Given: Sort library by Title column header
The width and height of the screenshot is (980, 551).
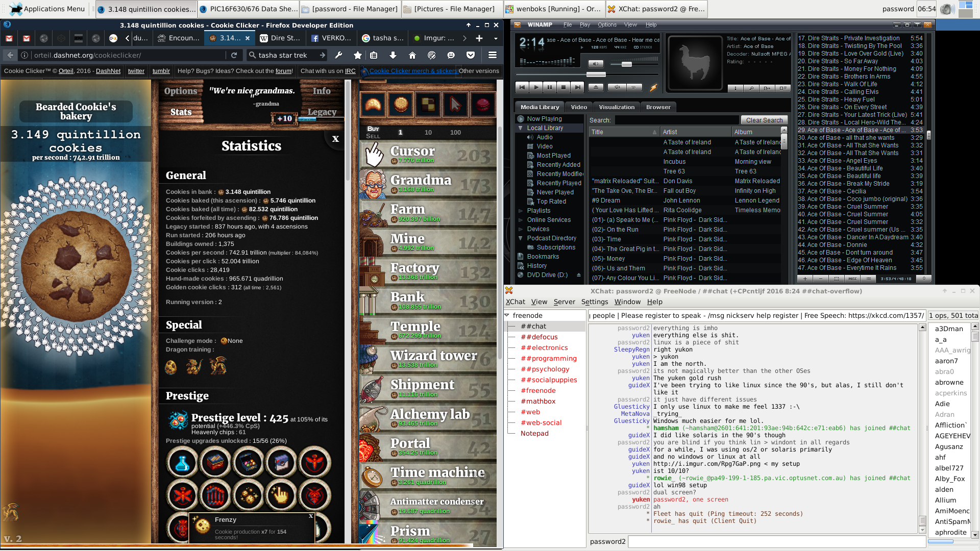Looking at the screenshot, I should [x=624, y=132].
